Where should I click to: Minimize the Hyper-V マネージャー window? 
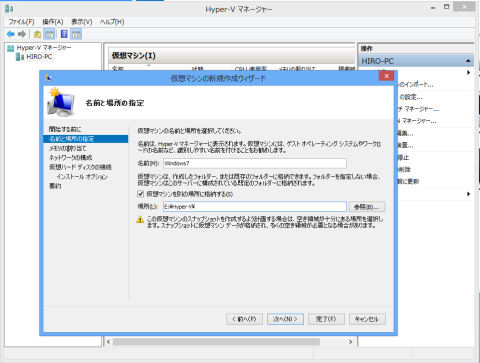tap(433, 7)
